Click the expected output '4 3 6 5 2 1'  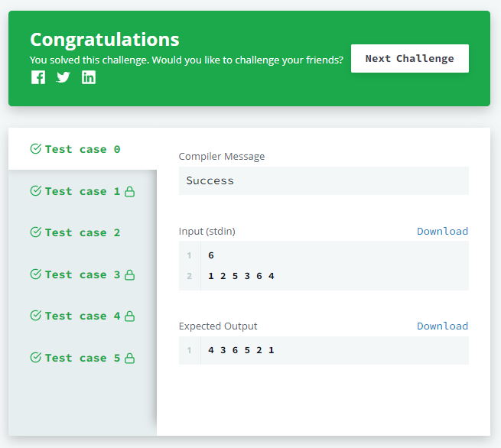pos(241,350)
